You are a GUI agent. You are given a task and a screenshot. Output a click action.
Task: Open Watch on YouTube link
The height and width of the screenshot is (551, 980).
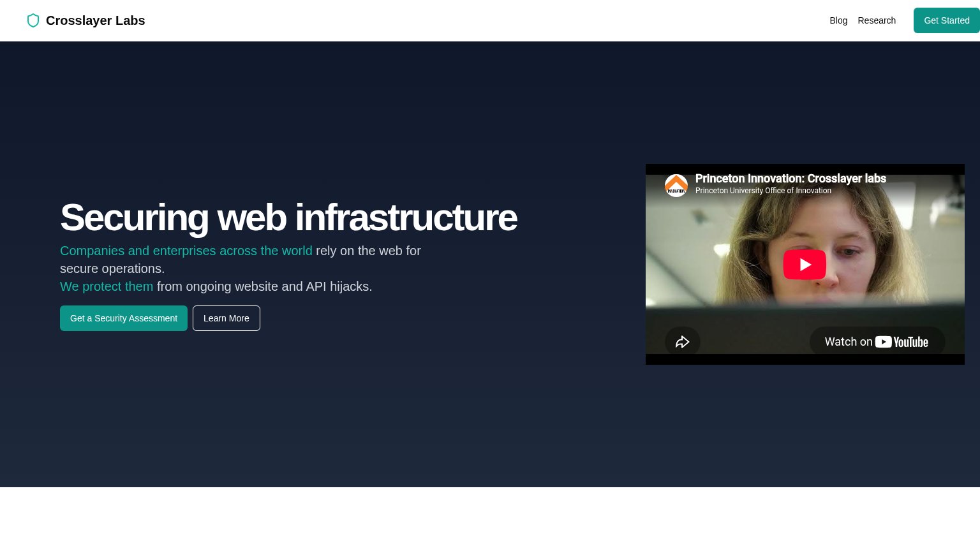coord(877,342)
